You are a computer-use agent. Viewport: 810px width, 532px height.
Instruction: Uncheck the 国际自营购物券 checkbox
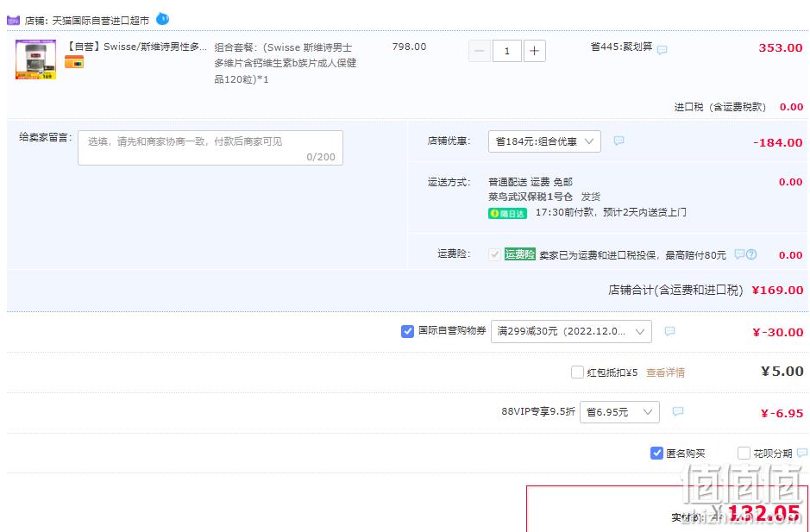(x=407, y=331)
